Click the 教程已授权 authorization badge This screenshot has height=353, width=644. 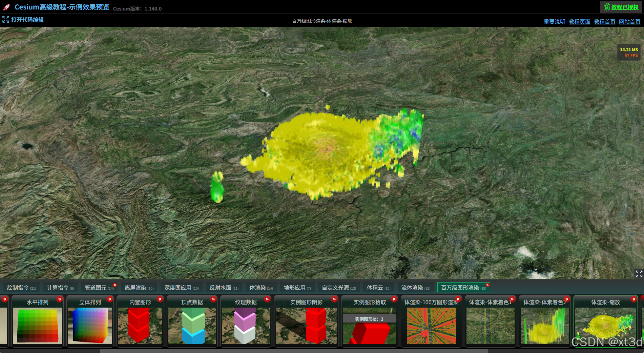click(x=621, y=7)
